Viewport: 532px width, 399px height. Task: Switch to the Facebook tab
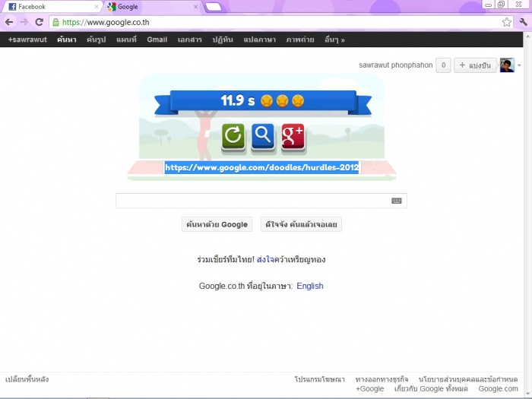(x=51, y=7)
